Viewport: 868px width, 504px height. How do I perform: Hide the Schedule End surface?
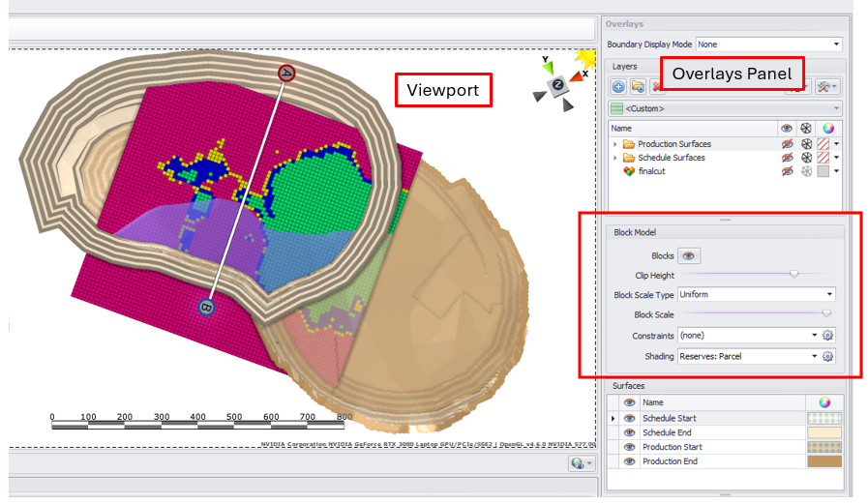(x=629, y=432)
